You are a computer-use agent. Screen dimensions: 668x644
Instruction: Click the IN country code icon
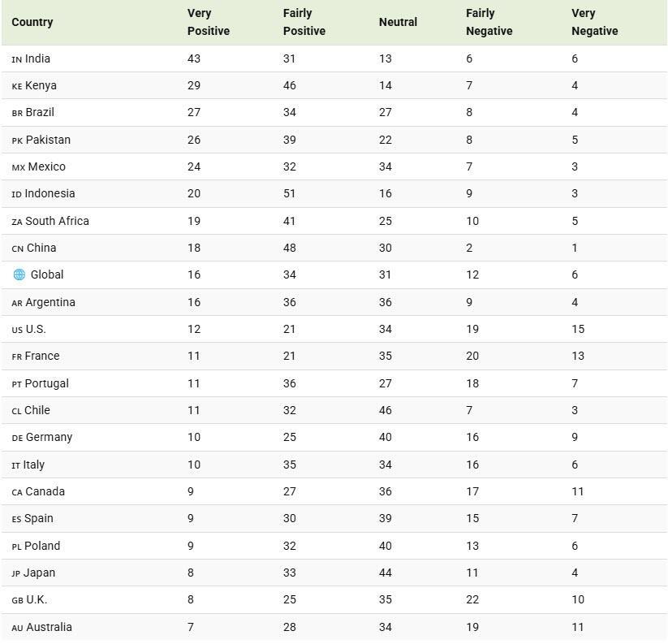pyautogui.click(x=17, y=59)
